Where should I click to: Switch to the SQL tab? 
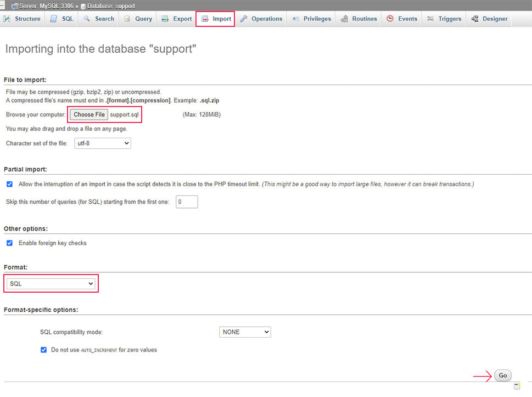pyautogui.click(x=61, y=19)
